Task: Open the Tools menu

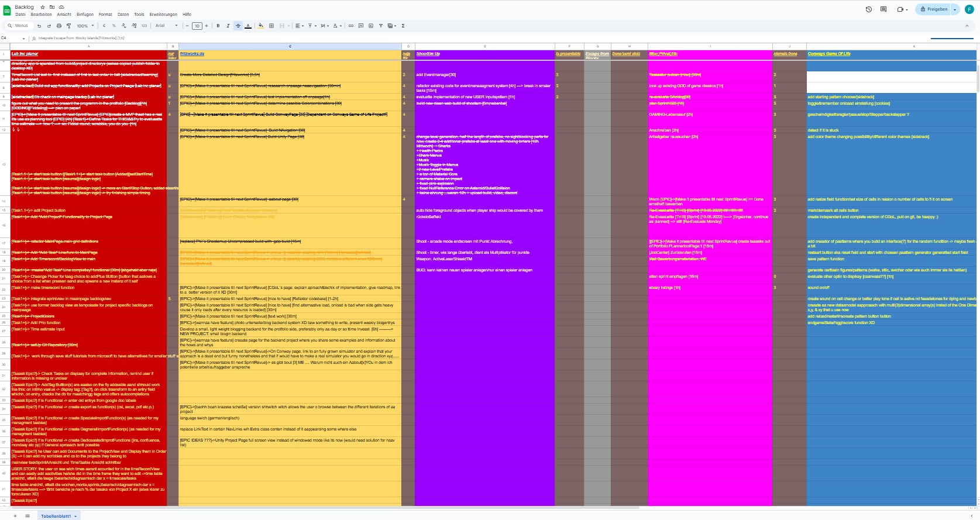Action: click(139, 15)
